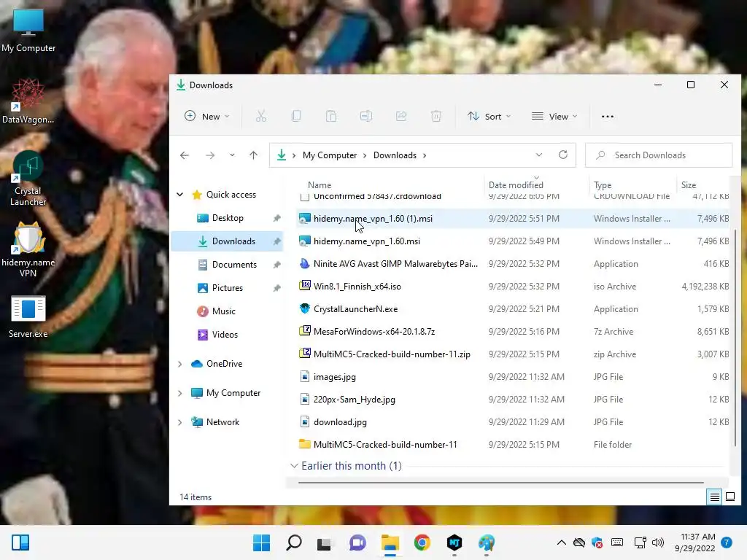Select Music in navigation pane
This screenshot has height=560, width=747.
click(x=228, y=311)
